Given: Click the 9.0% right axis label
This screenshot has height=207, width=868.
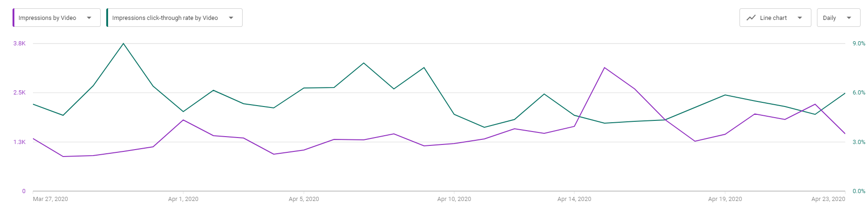Looking at the screenshot, I should coord(859,44).
